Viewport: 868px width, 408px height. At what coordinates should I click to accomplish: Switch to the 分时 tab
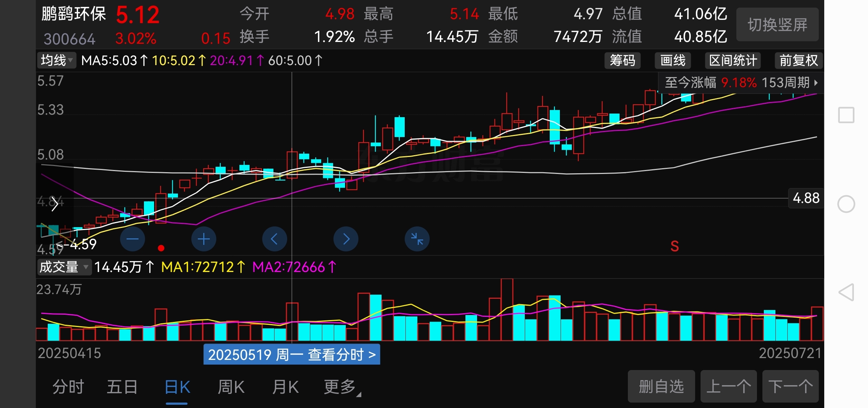68,387
